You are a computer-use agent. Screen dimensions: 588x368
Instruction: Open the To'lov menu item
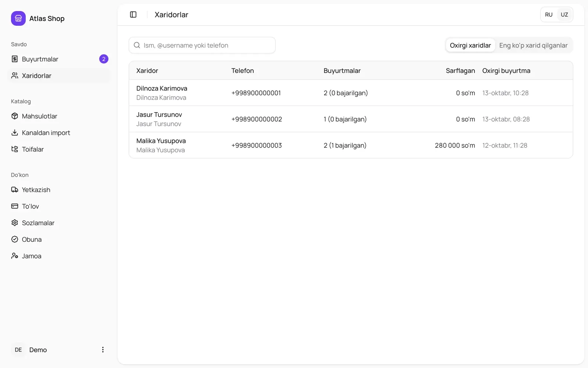click(x=59, y=206)
